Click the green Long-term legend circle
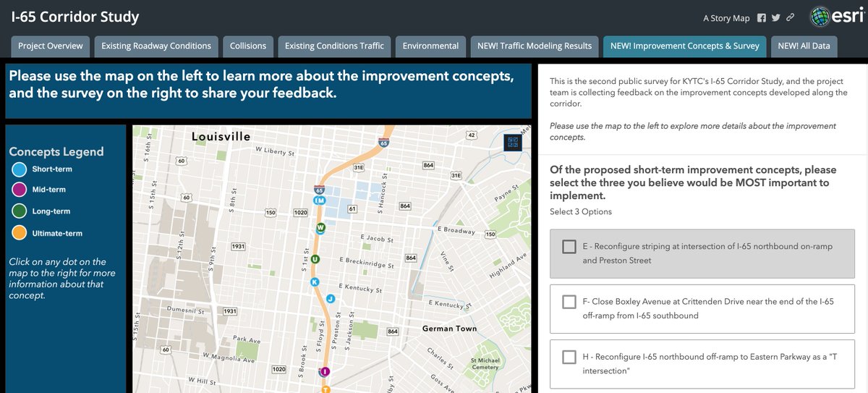The height and width of the screenshot is (393, 868). [20, 211]
